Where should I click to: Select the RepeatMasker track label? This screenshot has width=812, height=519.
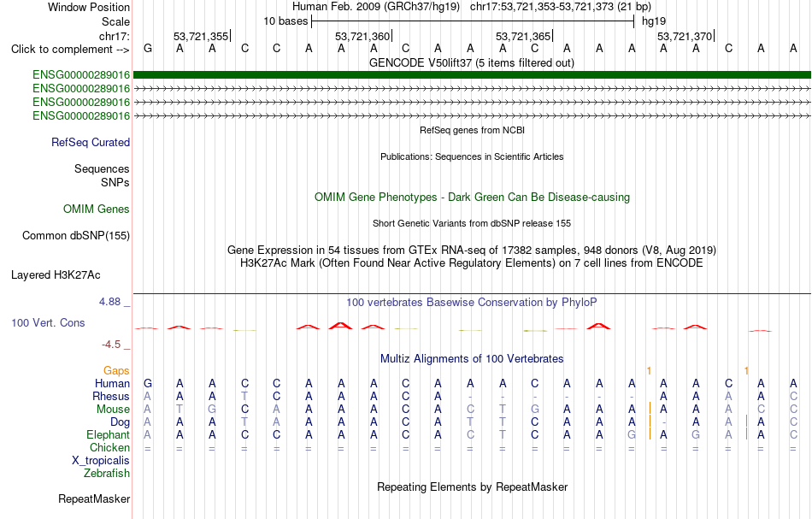[x=94, y=498]
